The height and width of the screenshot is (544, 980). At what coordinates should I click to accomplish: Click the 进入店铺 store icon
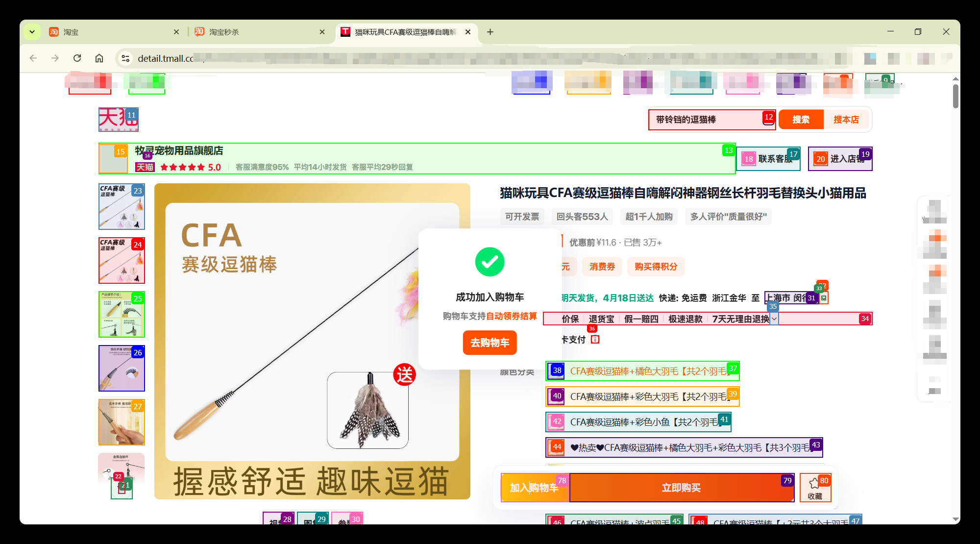[x=820, y=159]
